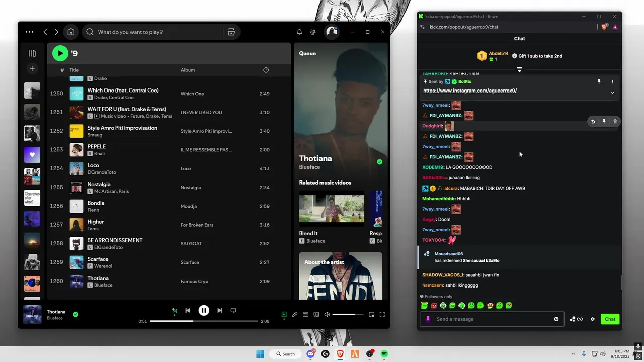
Task: Reply to the hovered Oudghirii message
Action: 593,121
